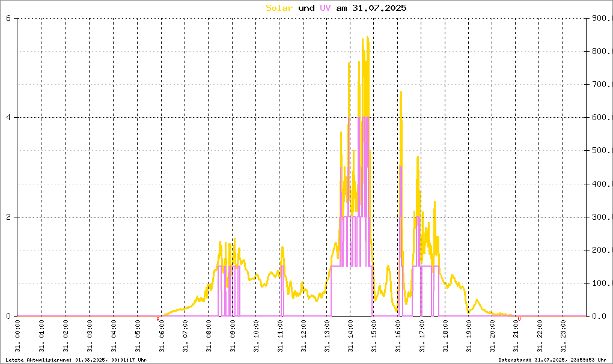Click time axis label '31. 17:00'

[422, 336]
